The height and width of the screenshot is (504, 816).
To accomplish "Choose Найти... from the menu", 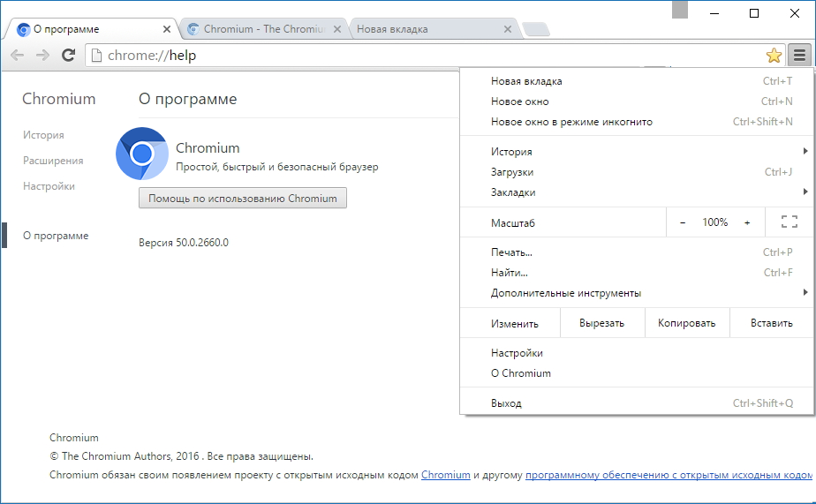I will [637, 273].
